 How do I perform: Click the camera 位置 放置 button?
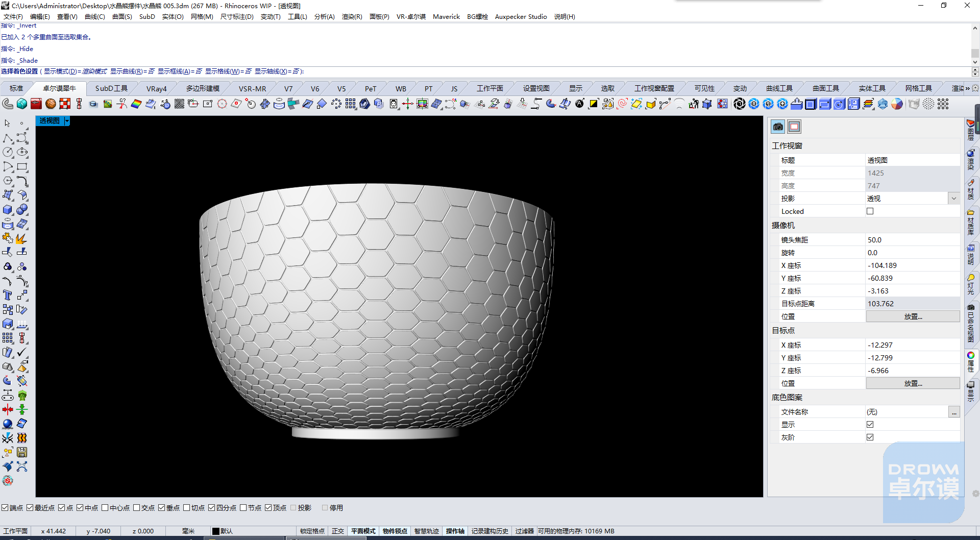pos(913,316)
